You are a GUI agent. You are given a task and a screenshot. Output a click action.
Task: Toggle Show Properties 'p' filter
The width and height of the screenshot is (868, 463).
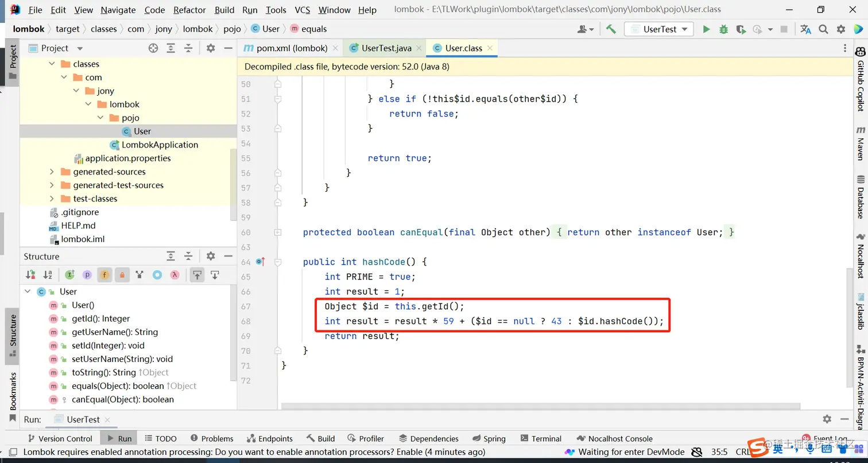87,275
